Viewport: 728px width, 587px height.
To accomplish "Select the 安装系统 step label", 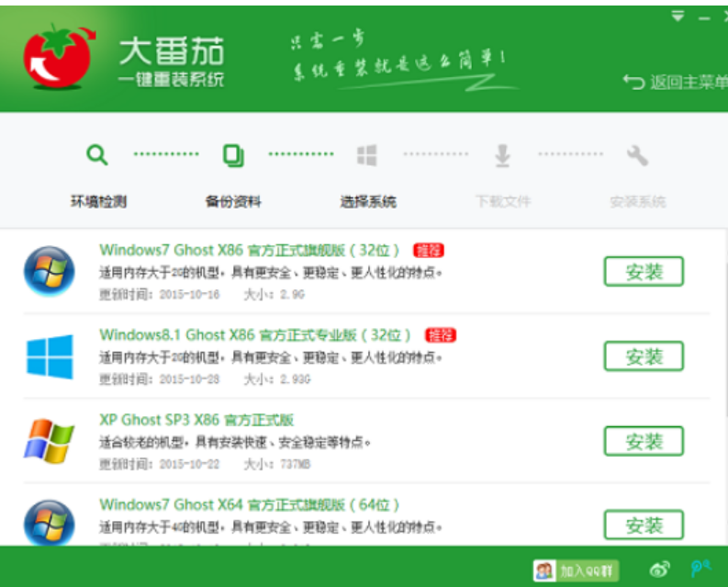I will (x=637, y=202).
